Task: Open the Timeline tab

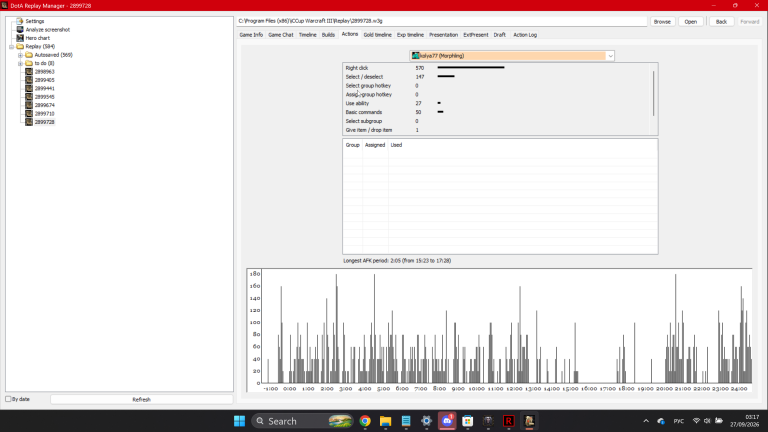Action: [308, 35]
